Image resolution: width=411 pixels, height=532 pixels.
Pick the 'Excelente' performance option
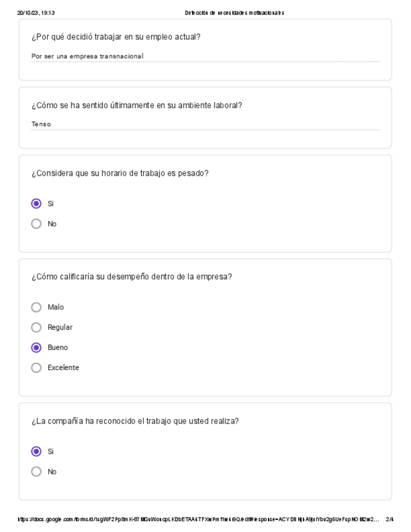click(x=36, y=368)
